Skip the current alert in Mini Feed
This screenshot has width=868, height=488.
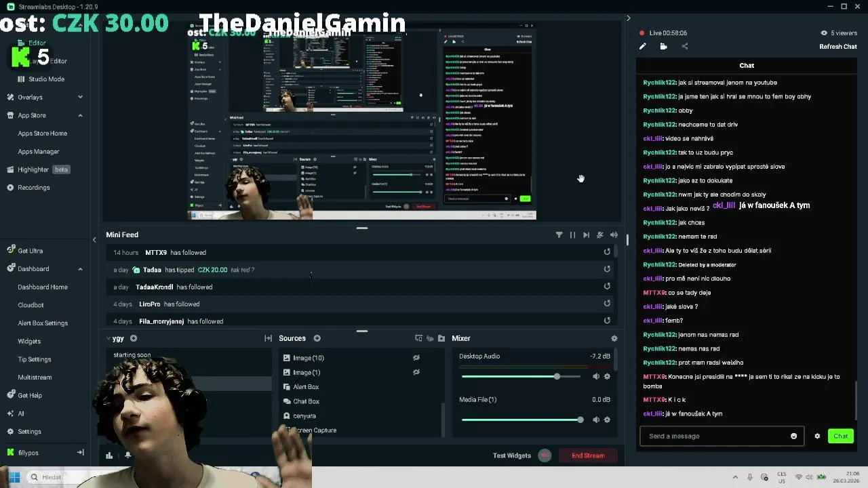pos(586,235)
